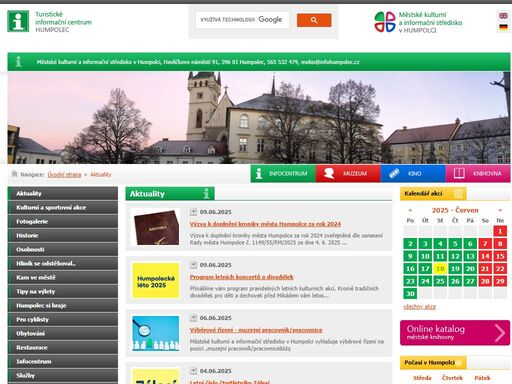The width and height of the screenshot is (512, 384).
Task: Click the všechny akce link
Action: 419,307
